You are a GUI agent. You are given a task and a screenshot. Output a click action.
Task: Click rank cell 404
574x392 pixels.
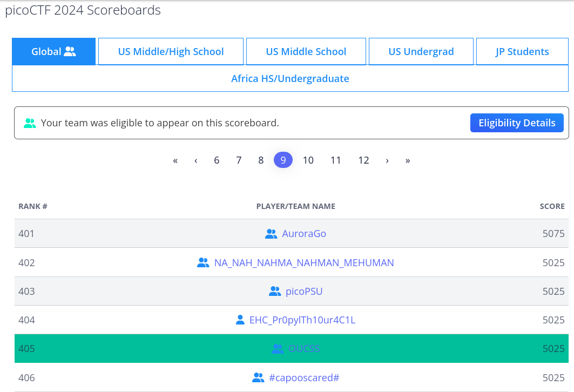click(x=26, y=320)
